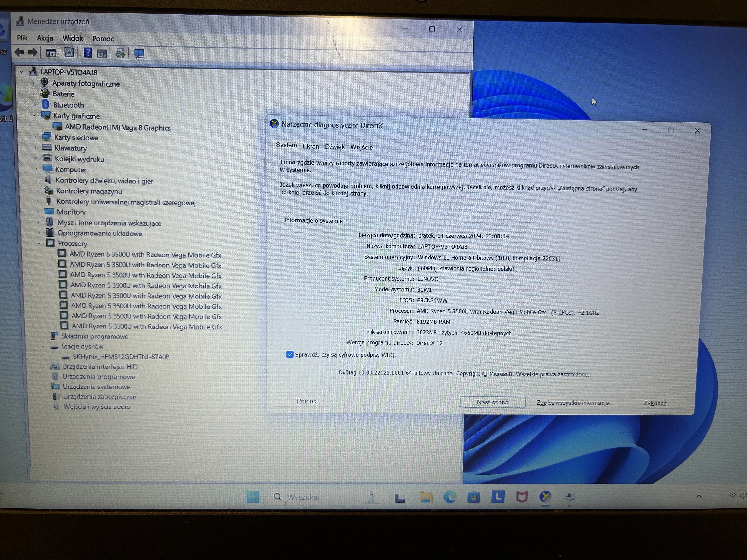This screenshot has width=747, height=560.
Task: Switch to the Wejście tab
Action: point(362,147)
